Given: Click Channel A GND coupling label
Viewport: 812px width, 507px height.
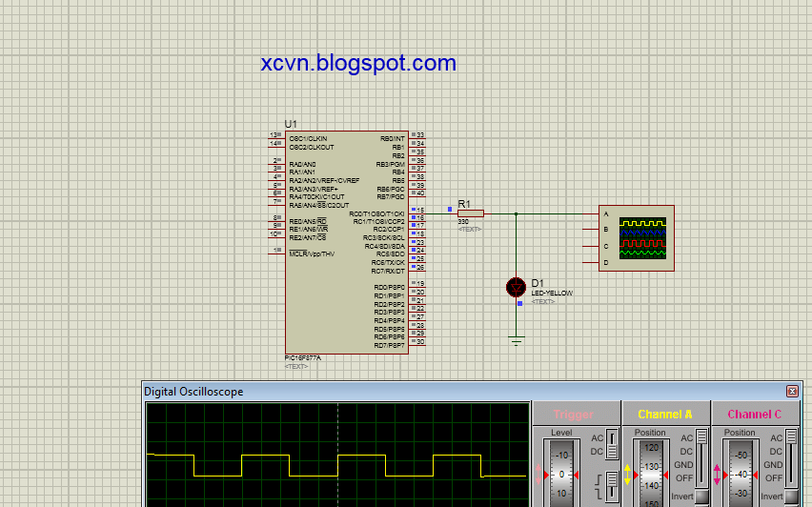Looking at the screenshot, I should click(x=683, y=465).
